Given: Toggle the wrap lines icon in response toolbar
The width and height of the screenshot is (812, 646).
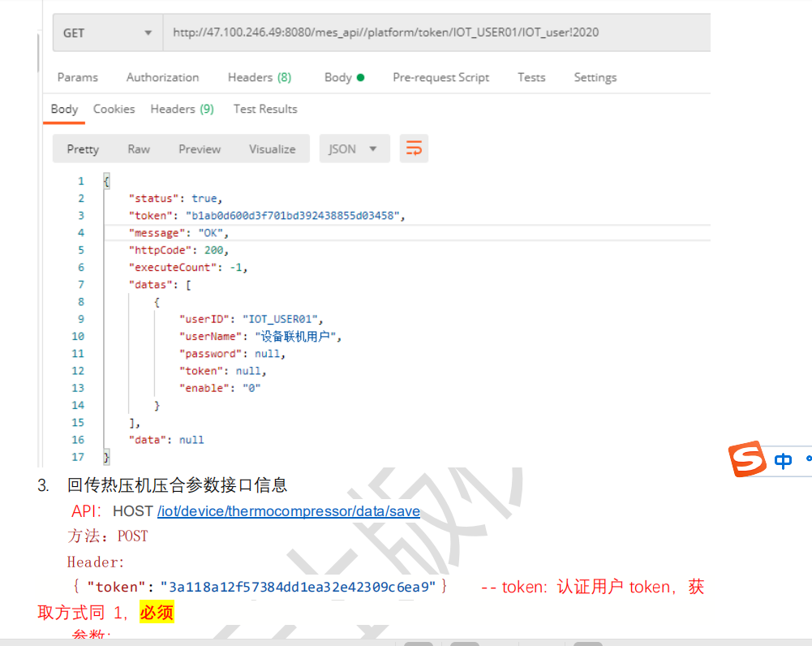Looking at the screenshot, I should click(x=414, y=149).
